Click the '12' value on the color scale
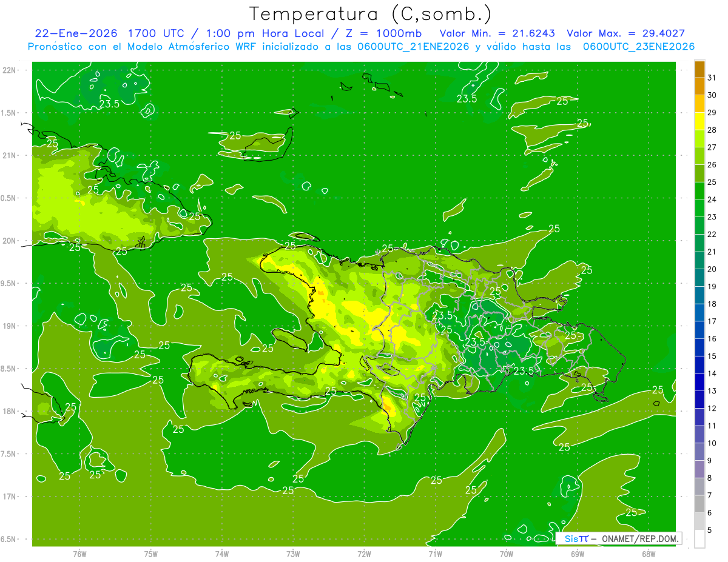 tap(712, 408)
